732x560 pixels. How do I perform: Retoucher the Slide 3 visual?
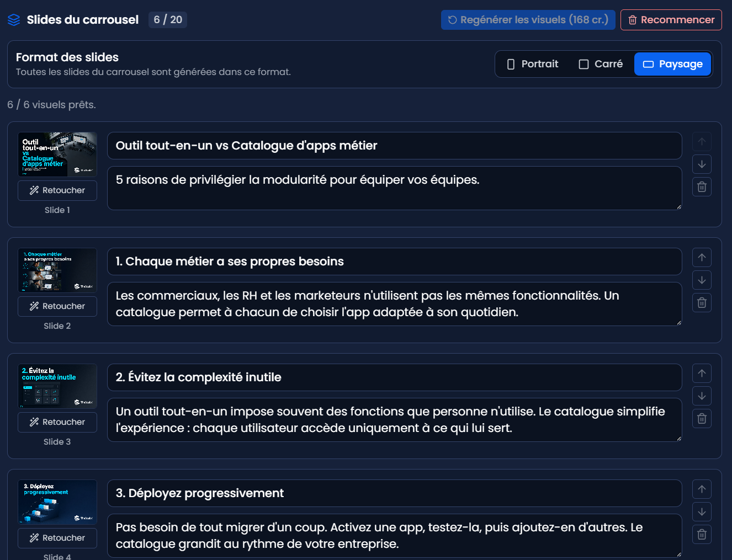pyautogui.click(x=57, y=422)
